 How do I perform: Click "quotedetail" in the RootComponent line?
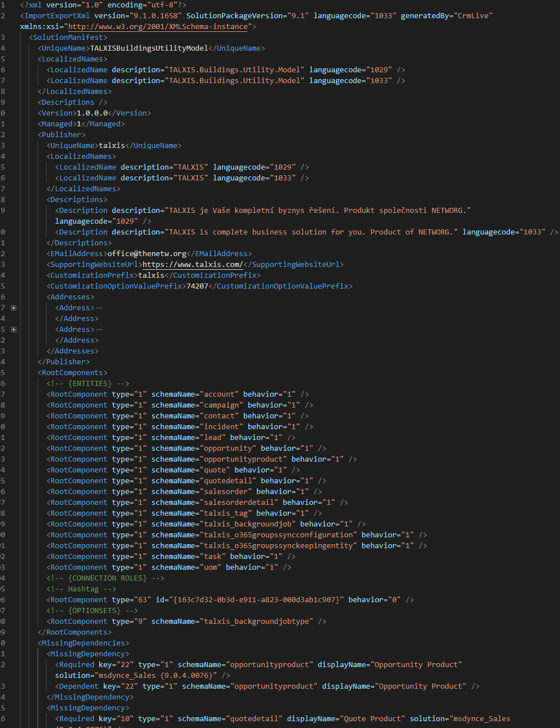pyautogui.click(x=228, y=481)
